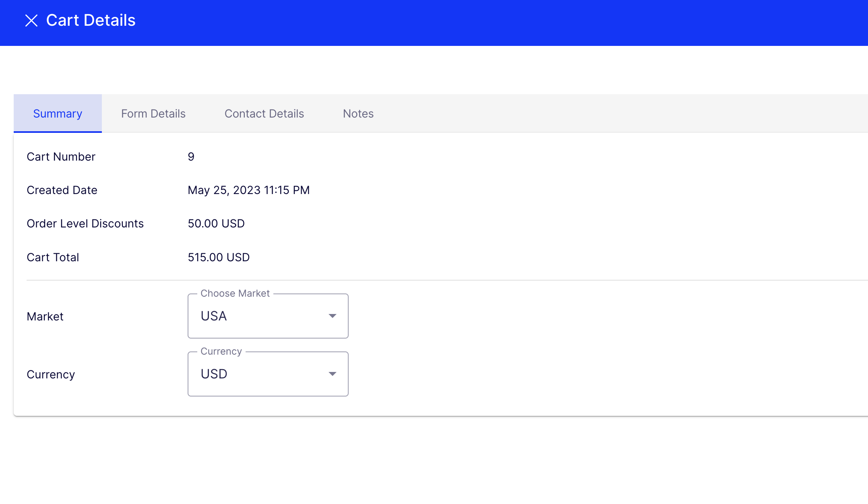
Task: Click the 515.00 USD cart total
Action: (x=218, y=257)
